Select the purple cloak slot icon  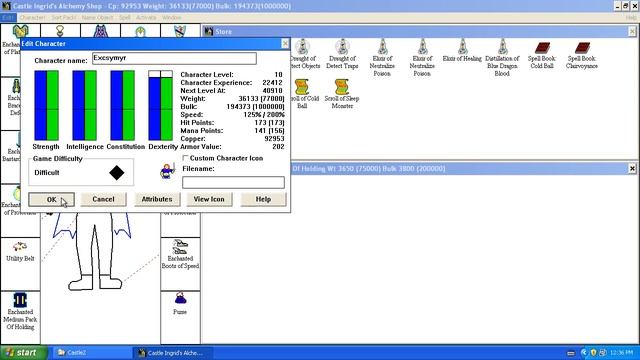[x=100, y=31]
